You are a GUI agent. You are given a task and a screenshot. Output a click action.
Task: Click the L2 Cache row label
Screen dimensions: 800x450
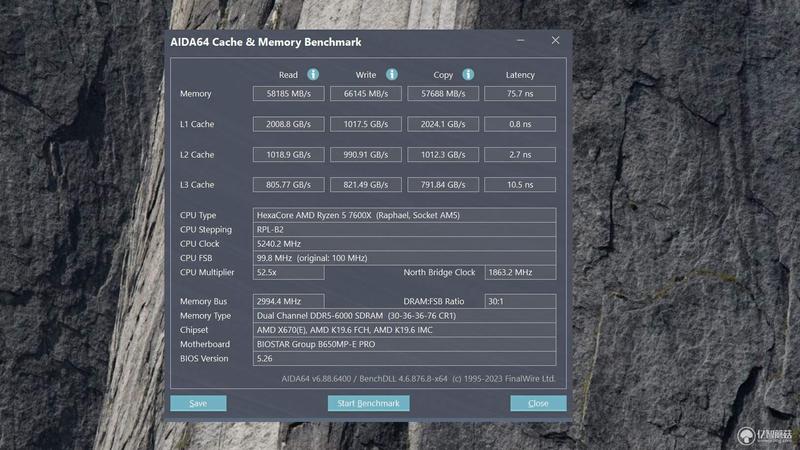click(197, 155)
